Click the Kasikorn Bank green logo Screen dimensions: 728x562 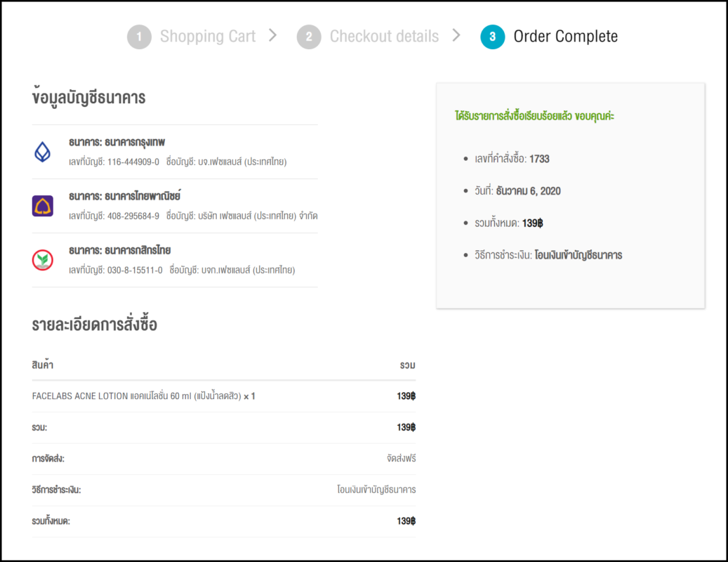pos(43,260)
